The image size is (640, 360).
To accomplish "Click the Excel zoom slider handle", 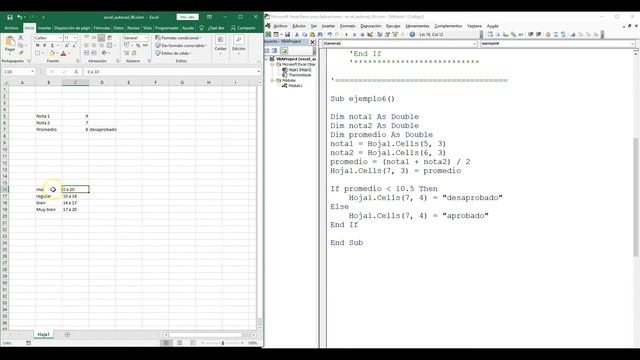I will 222,343.
